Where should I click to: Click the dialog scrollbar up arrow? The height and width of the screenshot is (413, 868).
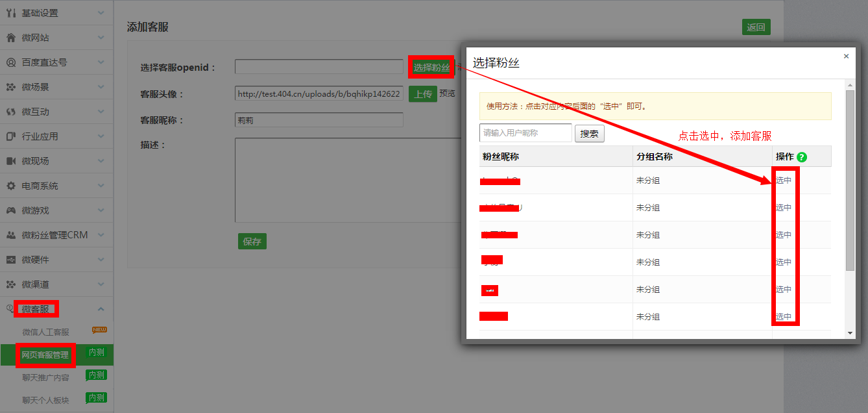(x=850, y=85)
